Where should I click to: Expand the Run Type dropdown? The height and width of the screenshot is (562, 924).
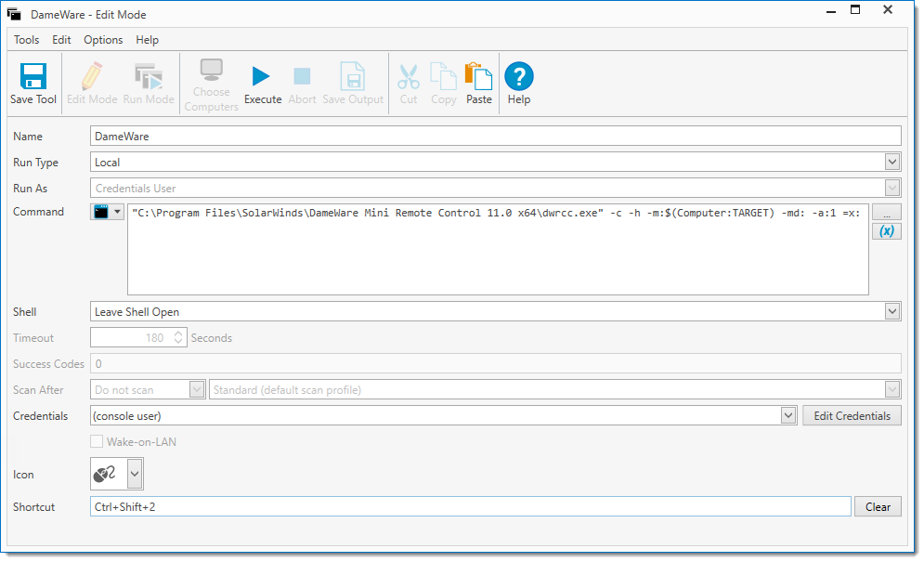coord(892,163)
